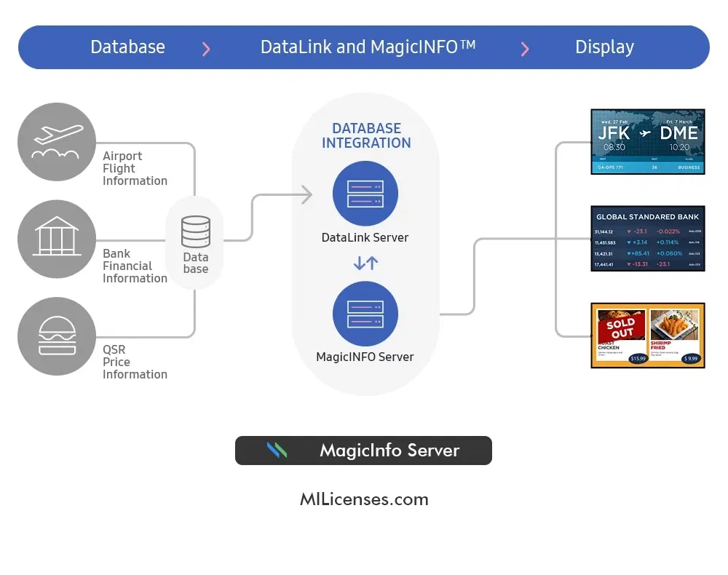The width and height of the screenshot is (728, 575).
Task: Click the MagicInfo Server dark button
Action: (363, 450)
